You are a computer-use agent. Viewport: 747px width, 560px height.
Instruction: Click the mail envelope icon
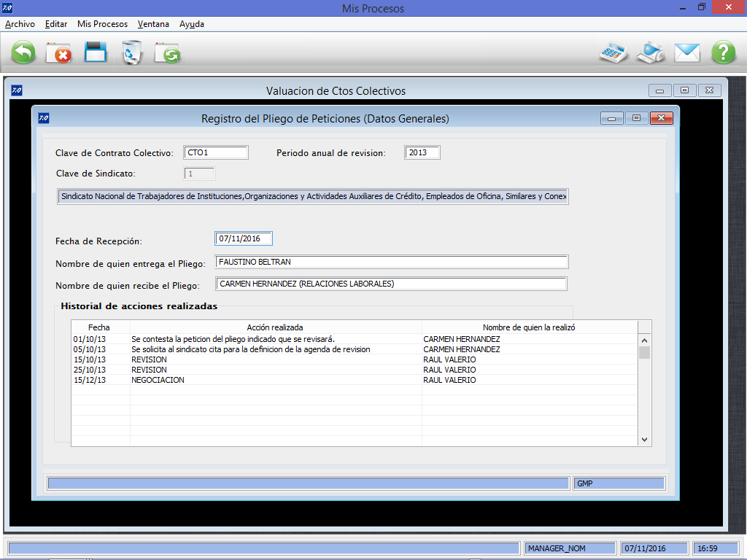coord(686,52)
